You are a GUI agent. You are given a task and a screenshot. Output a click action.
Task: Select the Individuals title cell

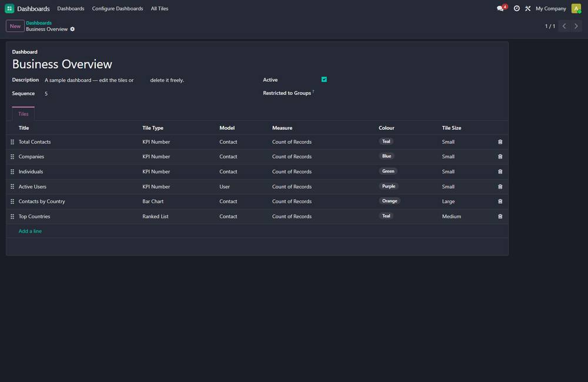coord(31,172)
